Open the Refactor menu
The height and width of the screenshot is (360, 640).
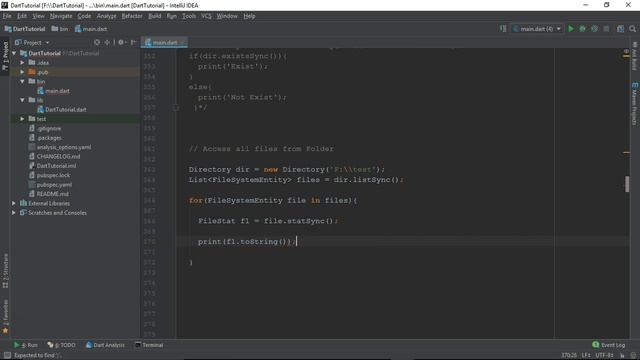132,16
